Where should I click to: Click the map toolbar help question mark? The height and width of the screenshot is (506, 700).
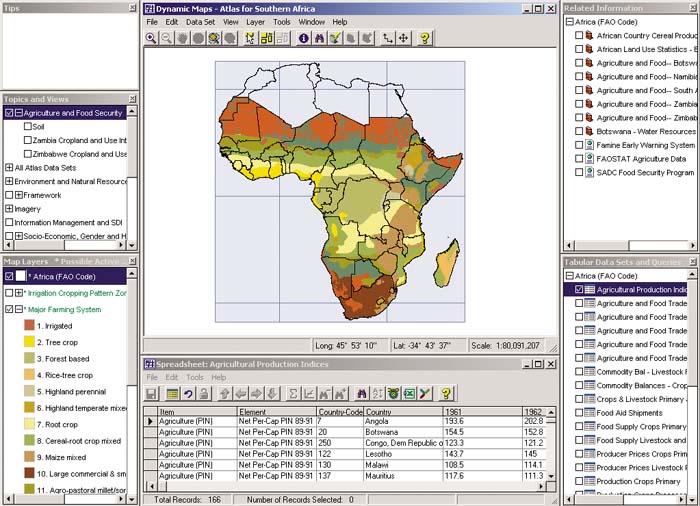click(x=425, y=38)
